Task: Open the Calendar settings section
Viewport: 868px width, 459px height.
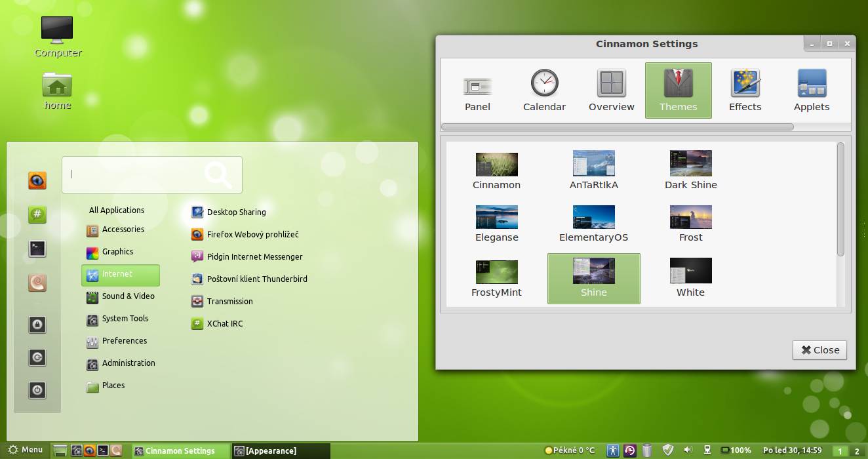Action: click(x=544, y=90)
